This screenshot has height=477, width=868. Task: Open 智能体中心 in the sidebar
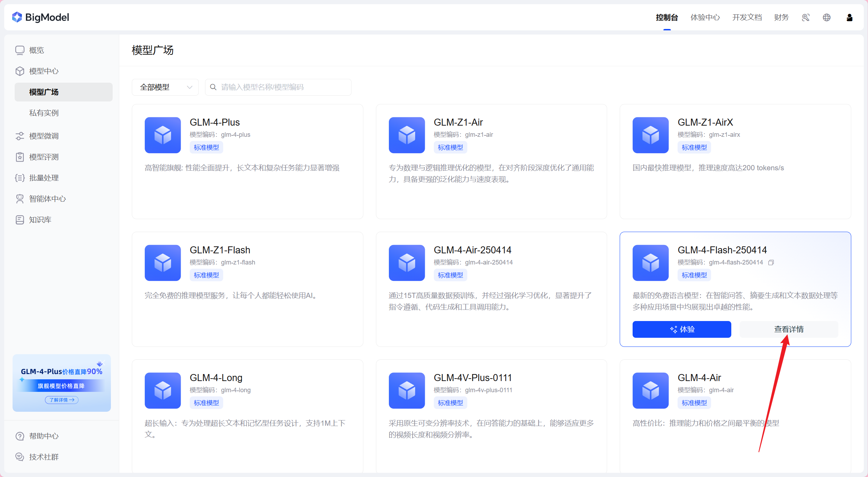point(47,199)
